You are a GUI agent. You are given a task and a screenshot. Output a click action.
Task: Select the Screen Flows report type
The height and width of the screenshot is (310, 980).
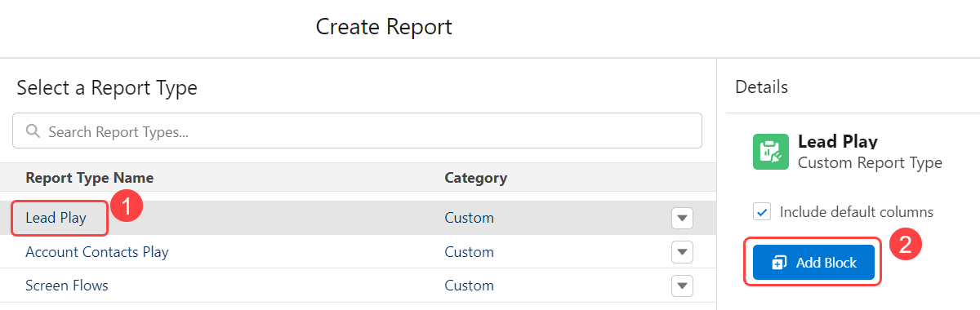coord(67,286)
